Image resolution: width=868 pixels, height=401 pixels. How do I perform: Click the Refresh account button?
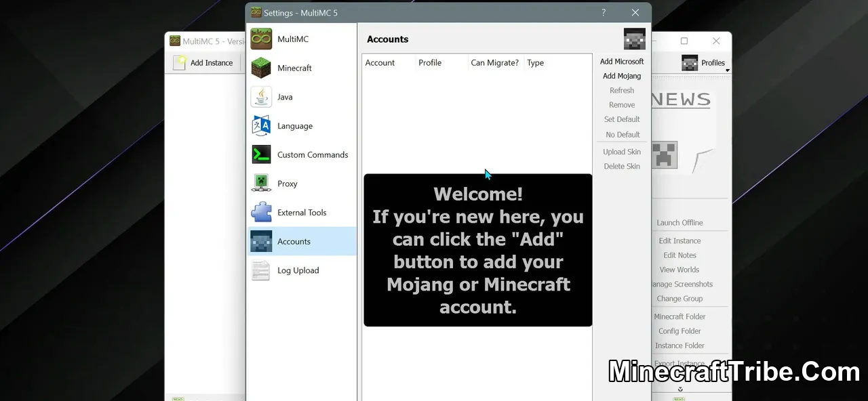(x=622, y=91)
